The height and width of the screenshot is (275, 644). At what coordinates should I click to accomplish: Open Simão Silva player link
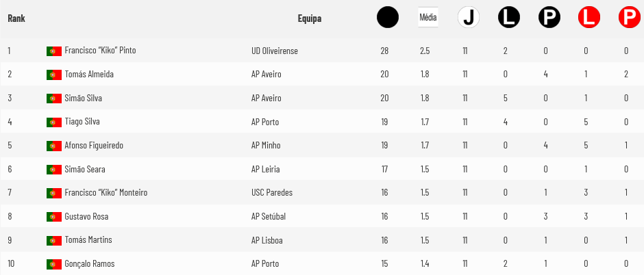coord(84,99)
